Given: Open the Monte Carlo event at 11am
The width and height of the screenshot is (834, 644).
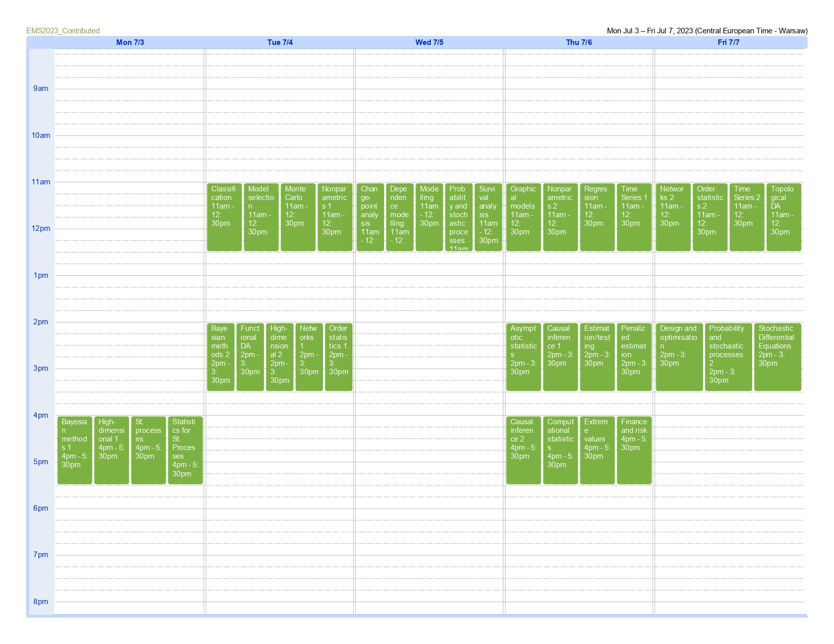Looking at the screenshot, I should point(298,217).
